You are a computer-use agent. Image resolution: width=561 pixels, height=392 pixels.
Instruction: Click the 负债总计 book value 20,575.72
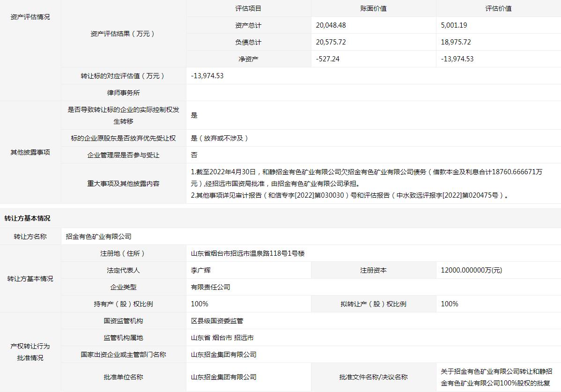331,42
